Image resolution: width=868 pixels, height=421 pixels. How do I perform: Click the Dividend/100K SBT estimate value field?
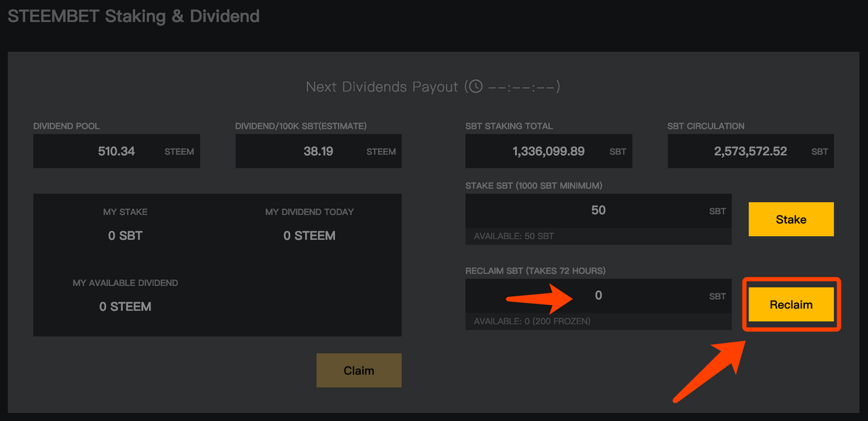318,151
